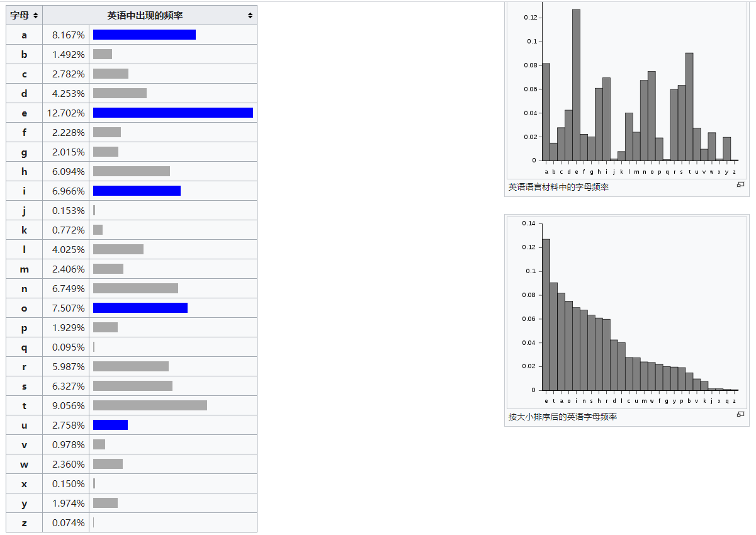The width and height of the screenshot is (756, 535).
Task: Click the gray frequency bar for letter t
Action: click(x=150, y=405)
